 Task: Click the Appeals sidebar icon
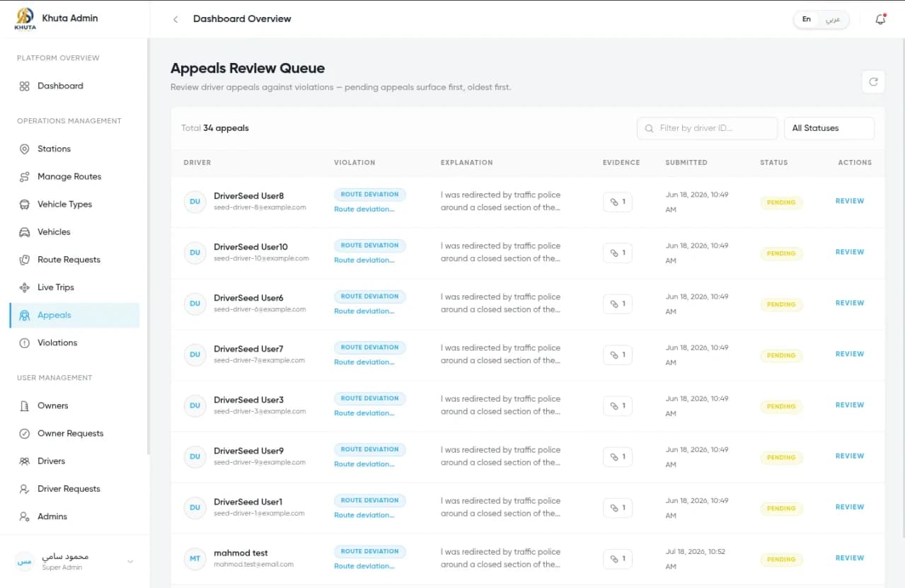click(25, 316)
